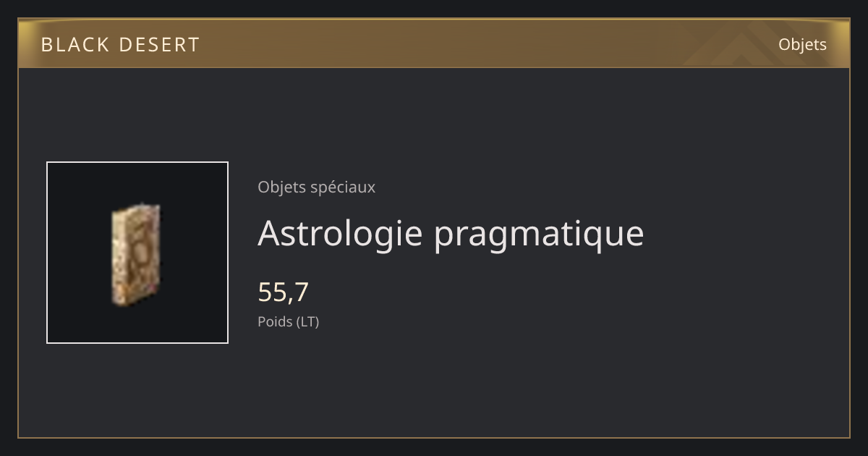Open the Objets link in the header

(x=802, y=44)
